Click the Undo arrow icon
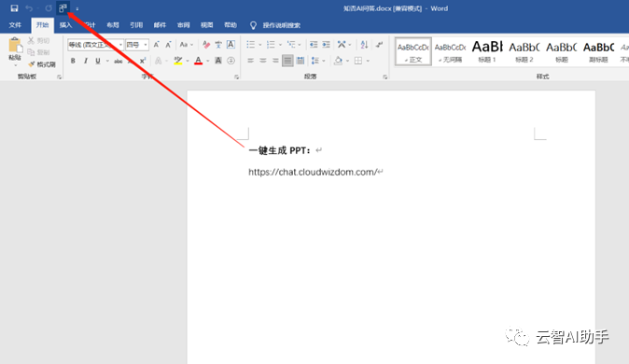Screen dimensions: 629x364 29,8
